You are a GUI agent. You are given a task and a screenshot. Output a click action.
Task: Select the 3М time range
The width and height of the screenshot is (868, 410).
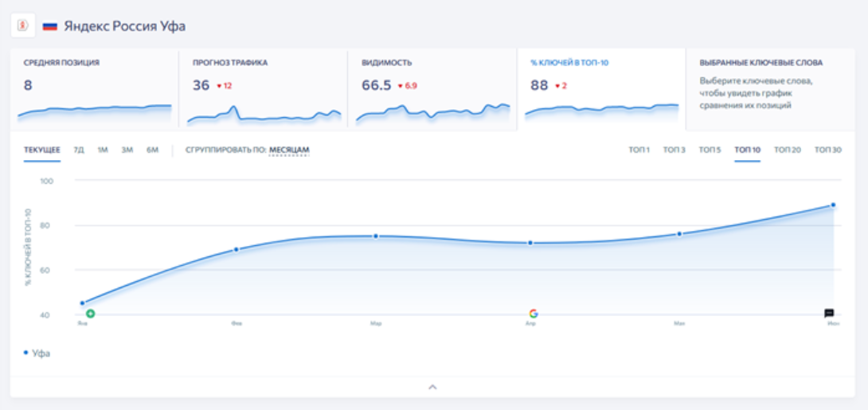pos(127,150)
